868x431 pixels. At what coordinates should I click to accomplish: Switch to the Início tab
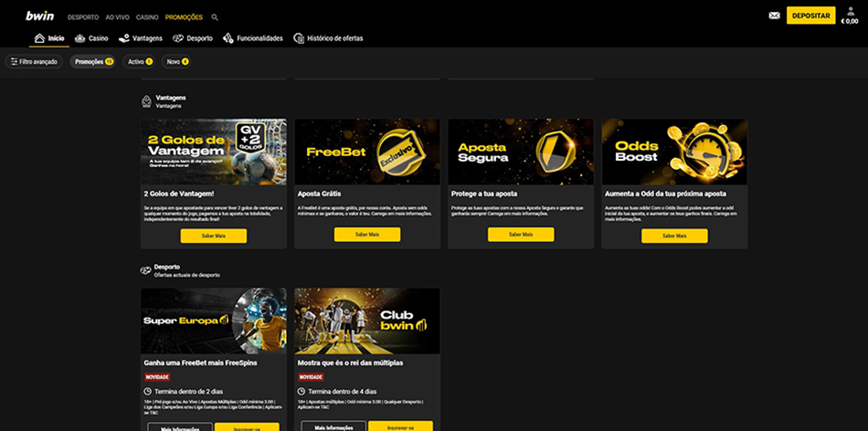click(x=56, y=38)
